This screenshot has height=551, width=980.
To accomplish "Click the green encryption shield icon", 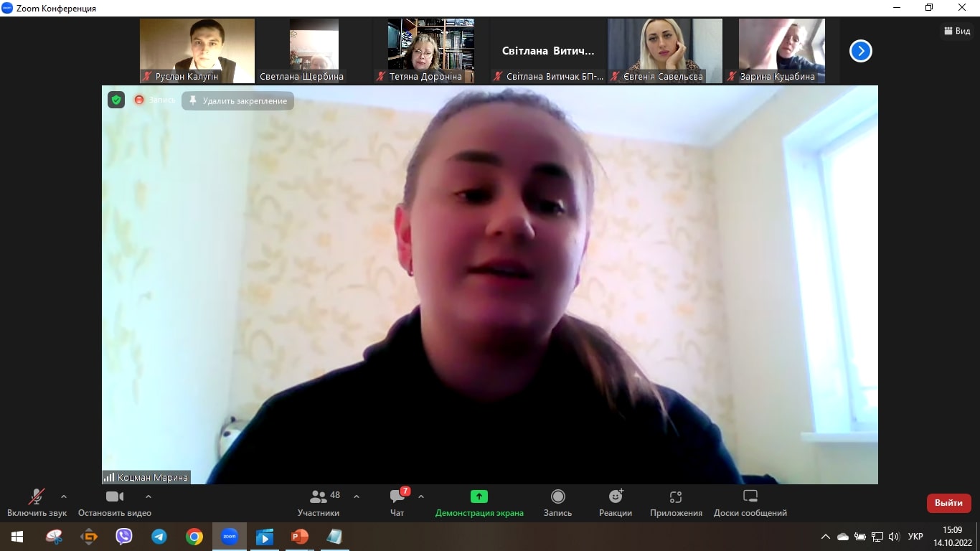I will (x=116, y=100).
